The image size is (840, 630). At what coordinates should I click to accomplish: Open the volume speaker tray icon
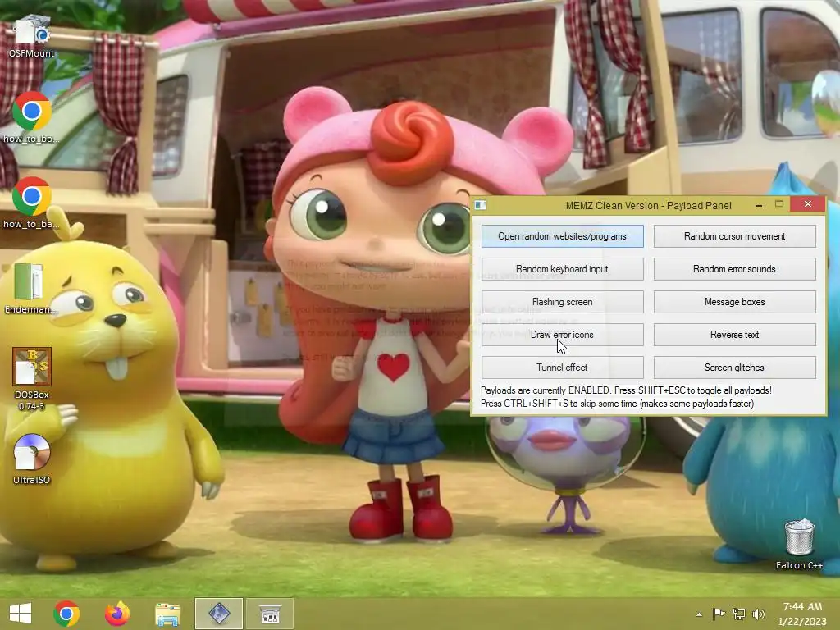coord(759,614)
